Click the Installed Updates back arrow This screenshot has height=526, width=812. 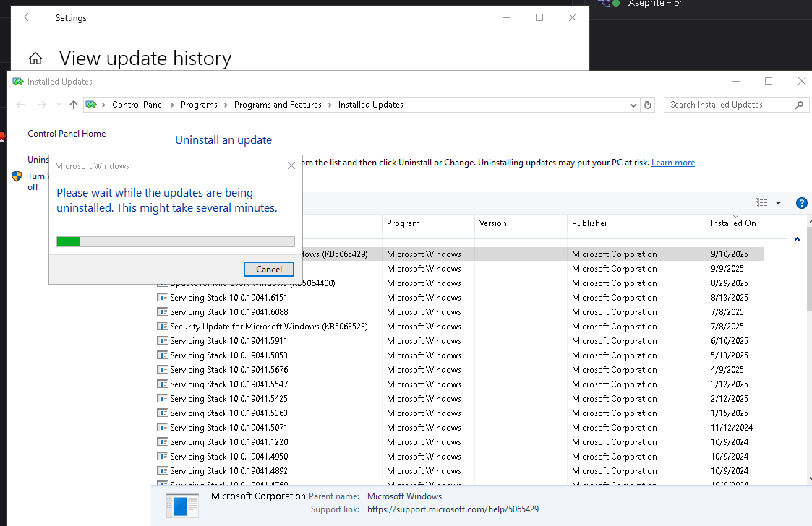[21, 105]
